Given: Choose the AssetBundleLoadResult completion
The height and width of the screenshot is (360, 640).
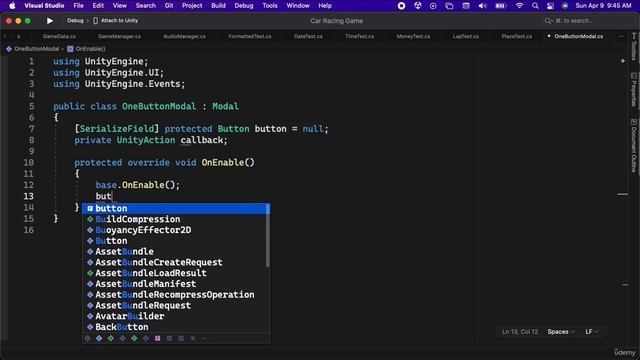Looking at the screenshot, I should click(176, 273).
